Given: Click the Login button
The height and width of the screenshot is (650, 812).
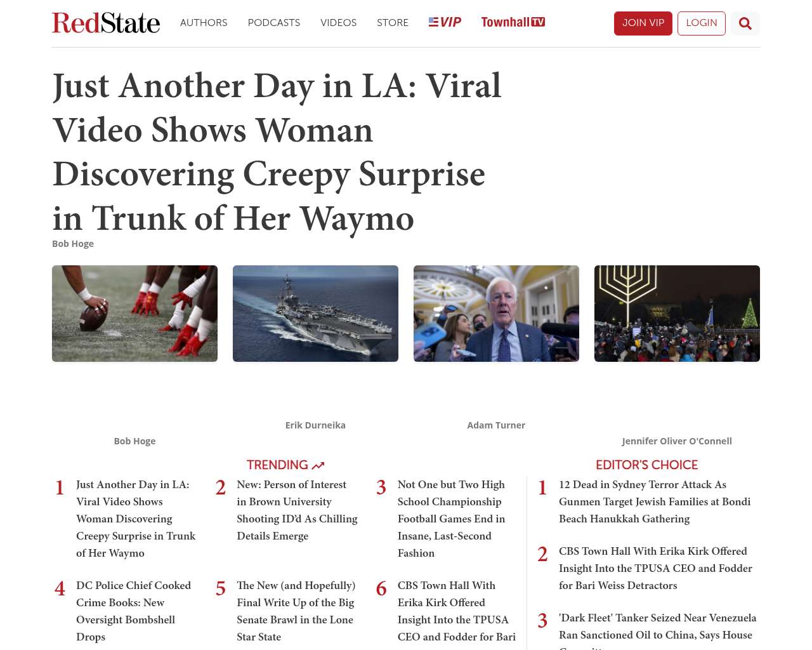Looking at the screenshot, I should [701, 23].
